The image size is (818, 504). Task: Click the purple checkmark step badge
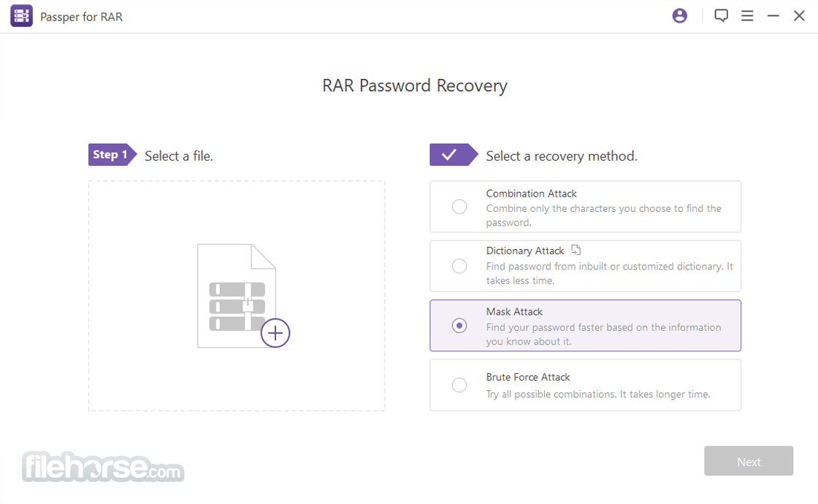(454, 154)
